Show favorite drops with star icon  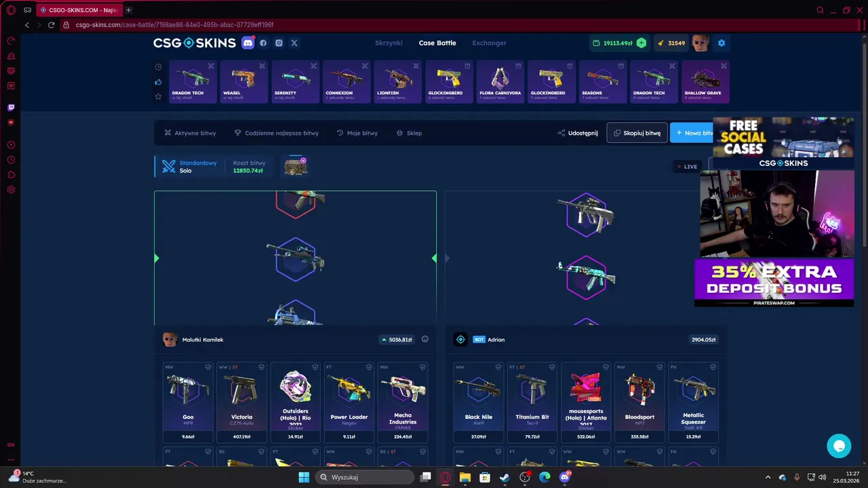click(x=158, y=97)
